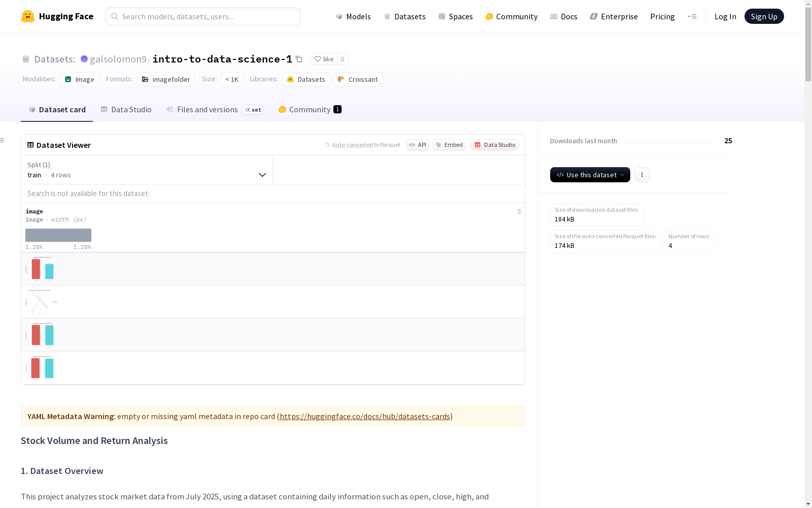812x508 pixels.
Task: Open Community in the top navigation bar
Action: pyautogui.click(x=511, y=16)
